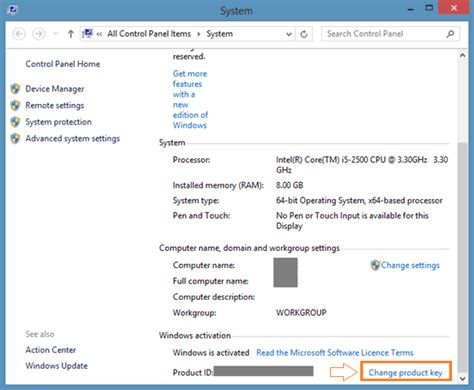Viewport: 474px width, 390px height.
Task: Click the scrollbar down arrow
Action: click(462, 378)
